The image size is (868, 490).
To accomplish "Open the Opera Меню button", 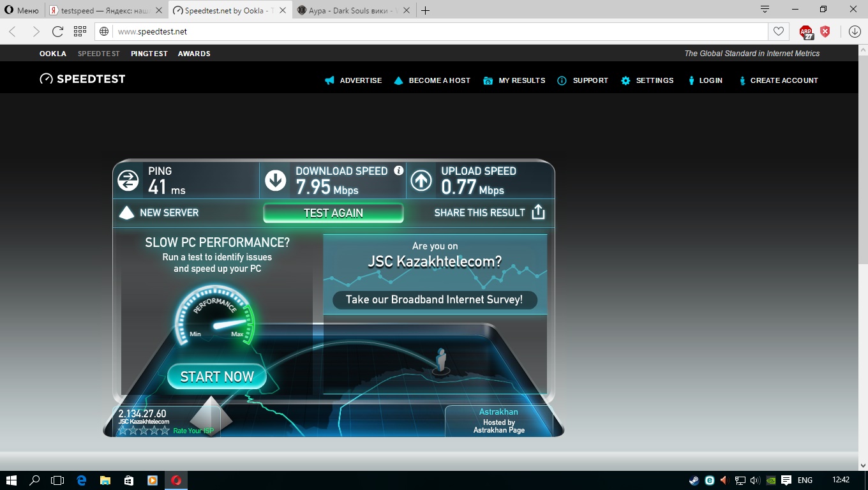I will [x=22, y=10].
